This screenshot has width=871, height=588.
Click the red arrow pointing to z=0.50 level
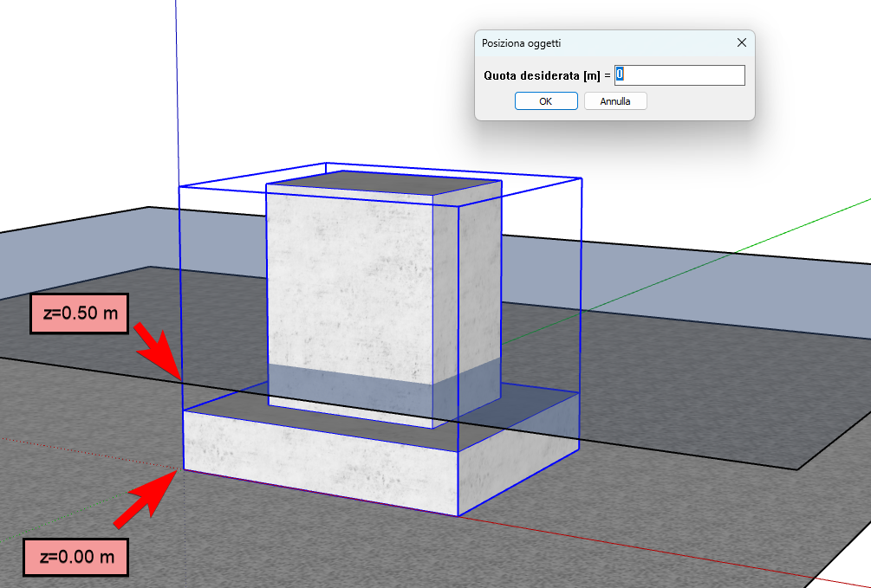coord(156,350)
